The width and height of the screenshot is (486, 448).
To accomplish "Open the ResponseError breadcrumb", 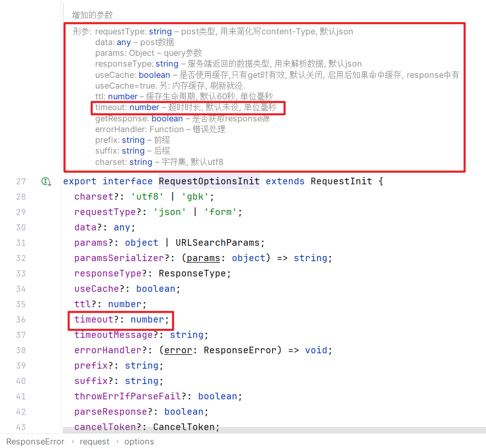I will (x=35, y=441).
